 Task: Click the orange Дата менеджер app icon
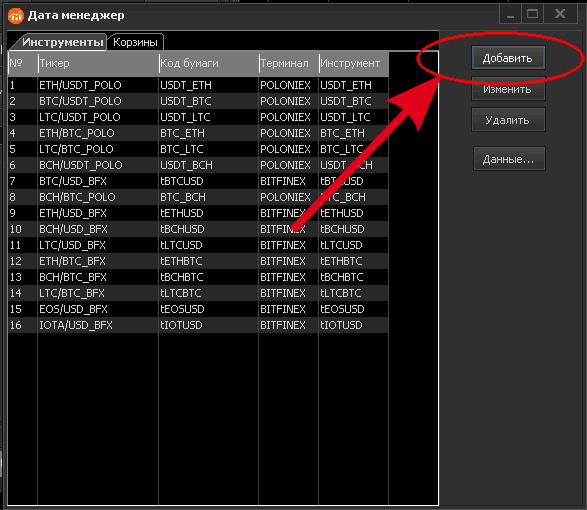click(x=16, y=15)
